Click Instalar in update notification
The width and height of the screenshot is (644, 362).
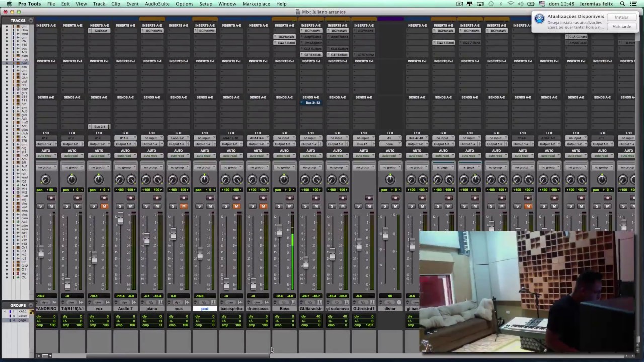(621, 17)
